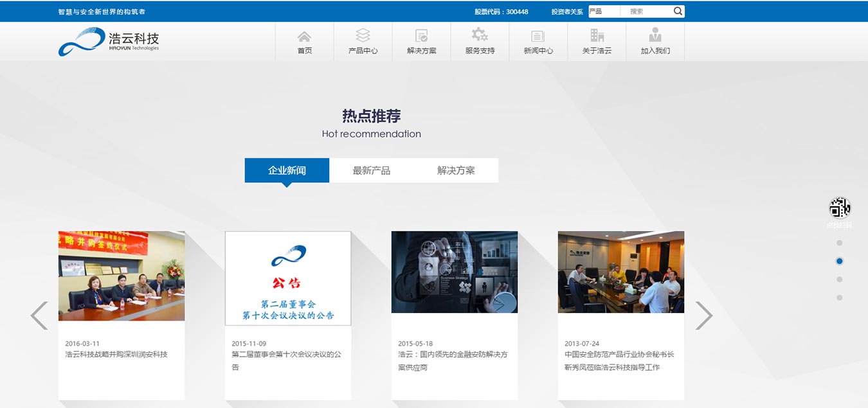868x408 pixels.
Task: Select the first carousel indicator dot
Action: (839, 243)
